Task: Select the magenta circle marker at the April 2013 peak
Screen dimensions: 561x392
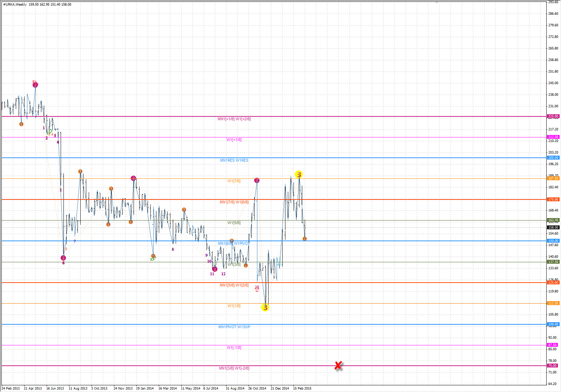Action: pos(35,85)
